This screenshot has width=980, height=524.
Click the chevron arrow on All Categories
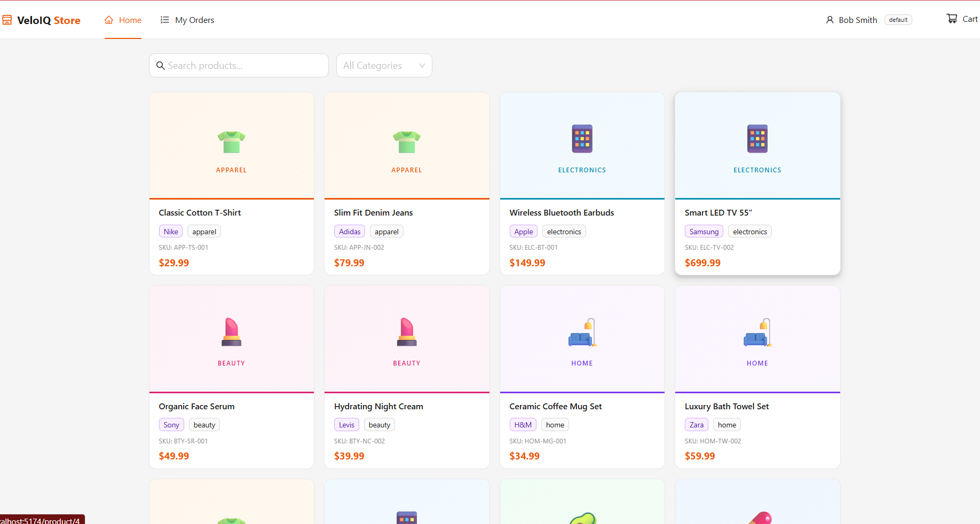pyautogui.click(x=422, y=66)
